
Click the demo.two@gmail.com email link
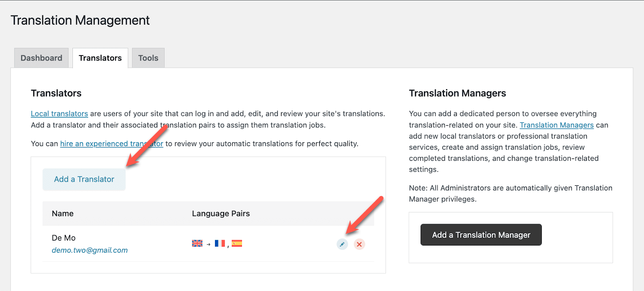click(x=90, y=250)
